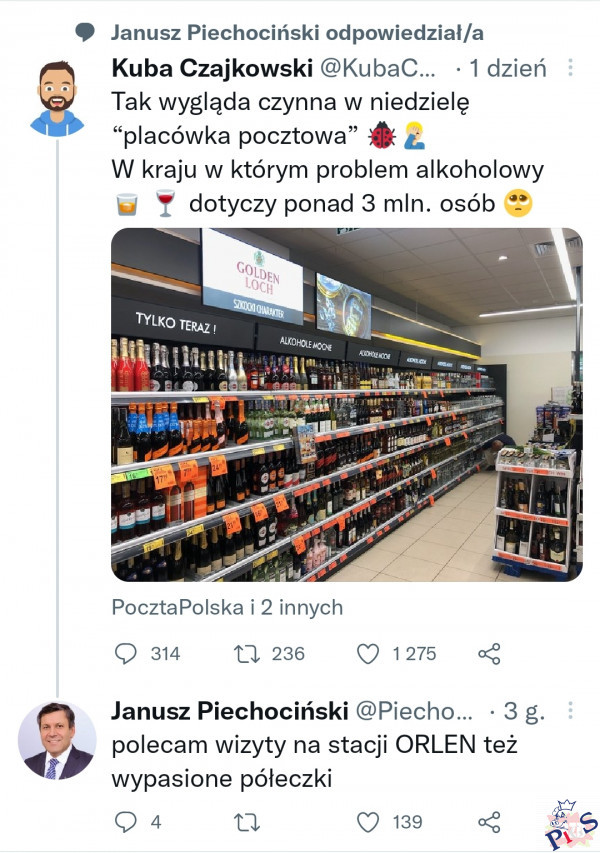The image size is (600, 853).
Task: Open more options menu on Piechociński's reply
Action: [x=570, y=710]
